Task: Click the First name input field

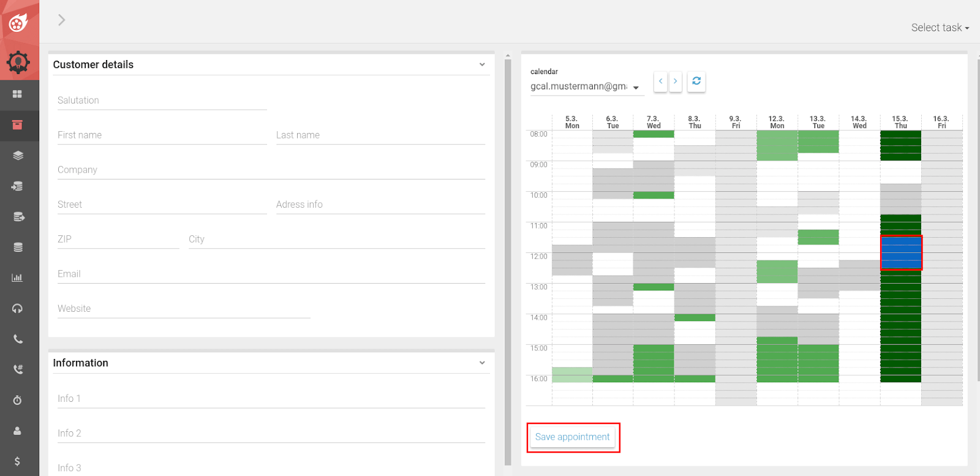Action: 162,135
